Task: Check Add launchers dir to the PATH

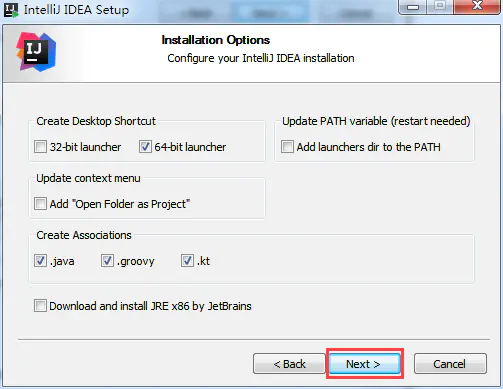Action: 287,147
